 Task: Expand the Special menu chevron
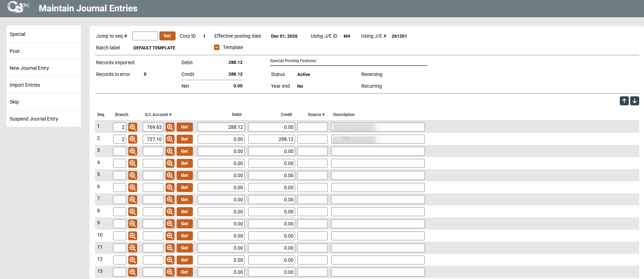tap(75, 34)
